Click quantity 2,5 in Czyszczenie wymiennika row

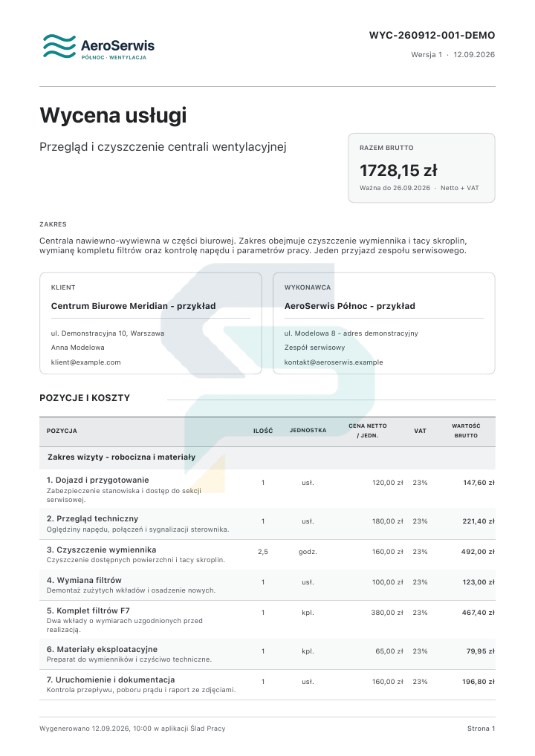click(263, 552)
